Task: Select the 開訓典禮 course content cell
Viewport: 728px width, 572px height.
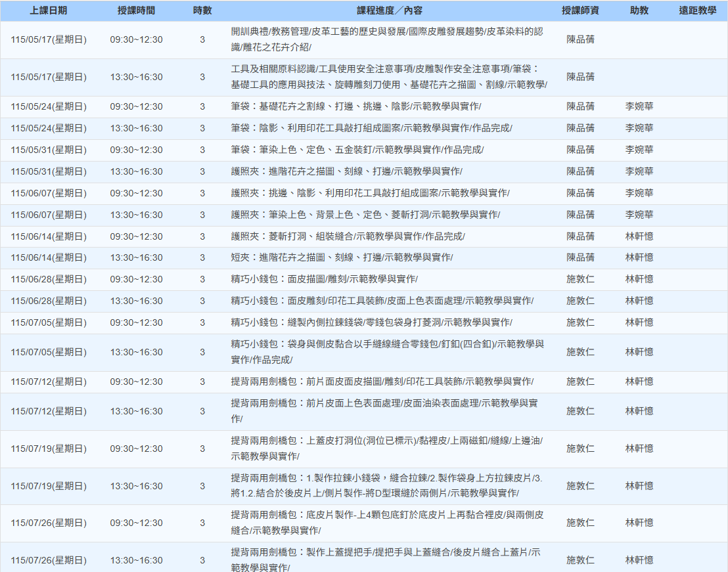Action: coord(387,39)
